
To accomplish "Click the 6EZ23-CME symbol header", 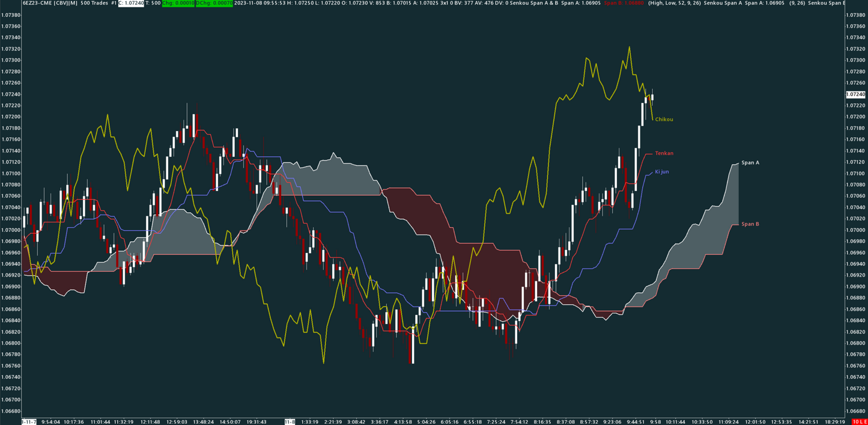I will click(x=35, y=4).
